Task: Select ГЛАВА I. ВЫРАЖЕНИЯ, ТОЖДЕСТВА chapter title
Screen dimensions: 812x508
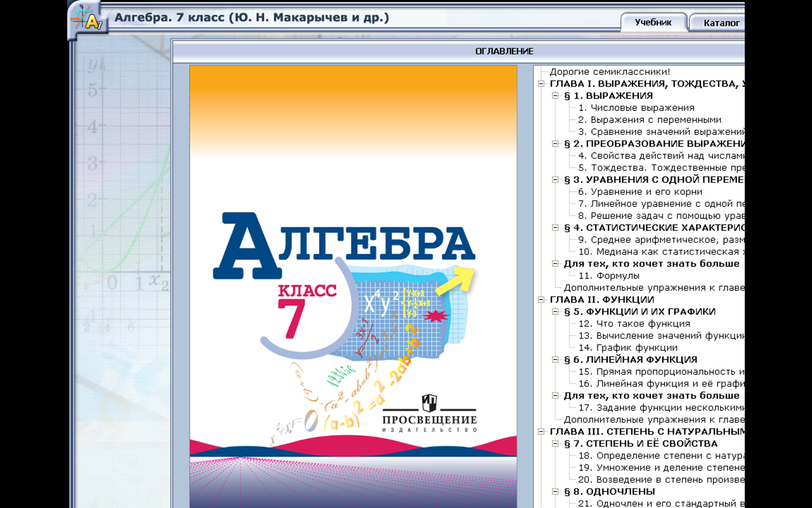Action: (646, 84)
